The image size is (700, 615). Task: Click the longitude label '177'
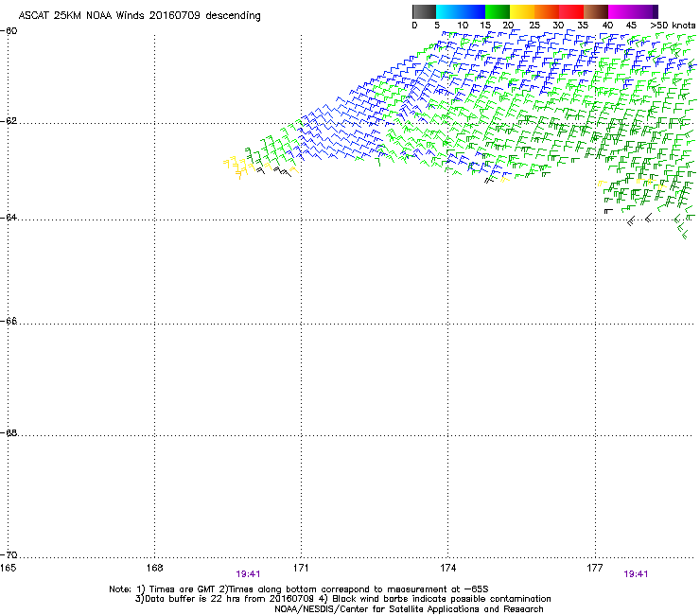click(595, 568)
